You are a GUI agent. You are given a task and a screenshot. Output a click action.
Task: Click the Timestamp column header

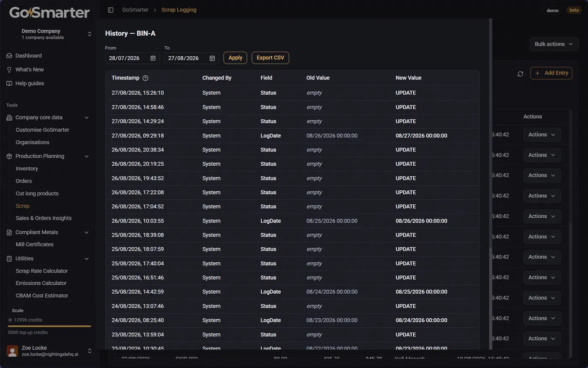[126, 78]
